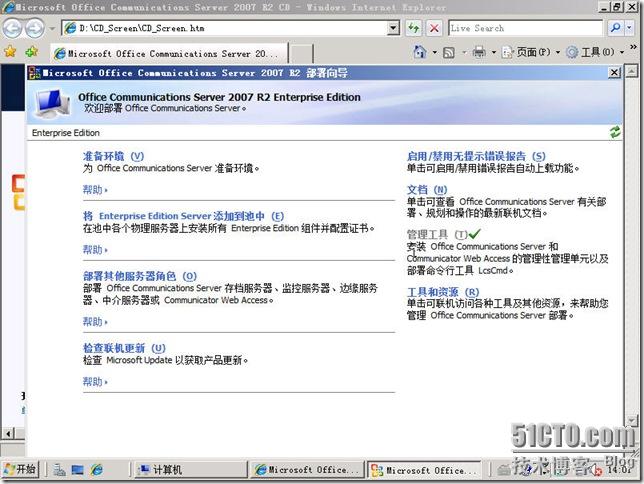Click the IE Forward navigation button

point(35,28)
